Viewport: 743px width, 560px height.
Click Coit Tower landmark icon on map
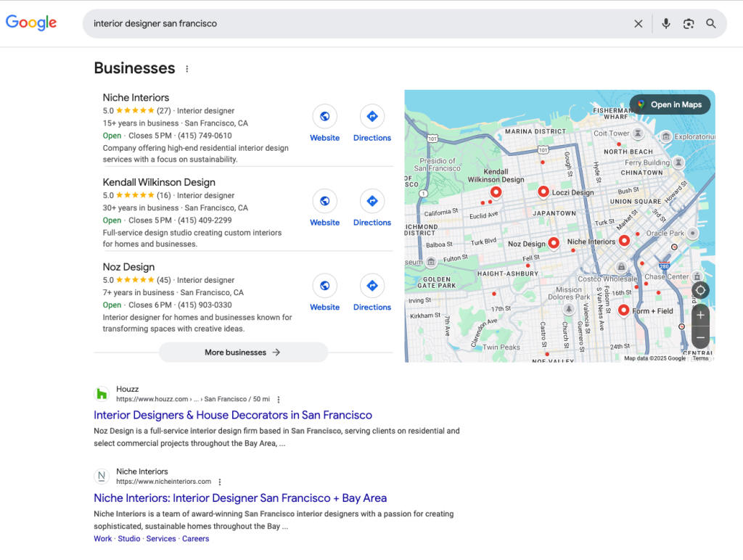(x=639, y=133)
